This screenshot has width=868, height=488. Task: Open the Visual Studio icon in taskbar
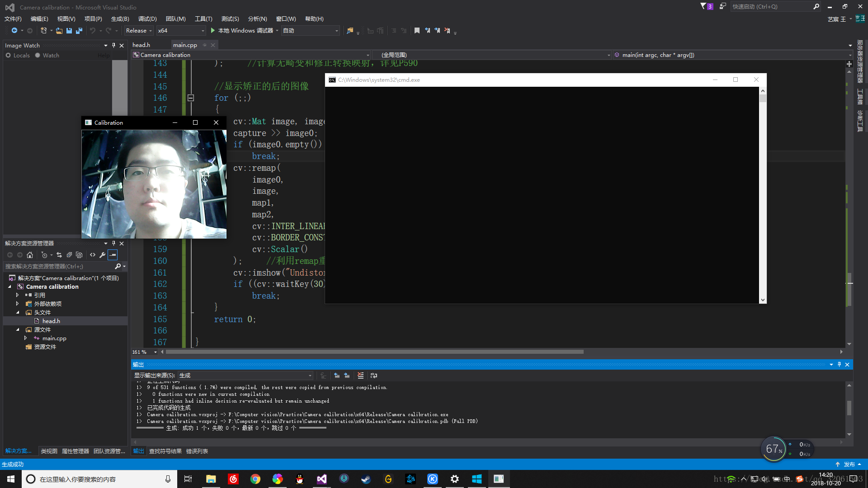(321, 479)
